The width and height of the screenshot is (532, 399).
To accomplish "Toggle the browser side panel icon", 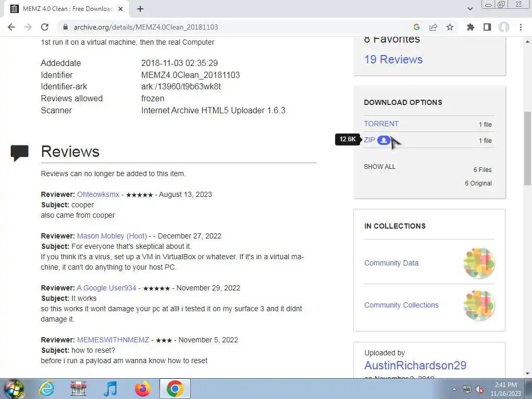I will (x=487, y=27).
